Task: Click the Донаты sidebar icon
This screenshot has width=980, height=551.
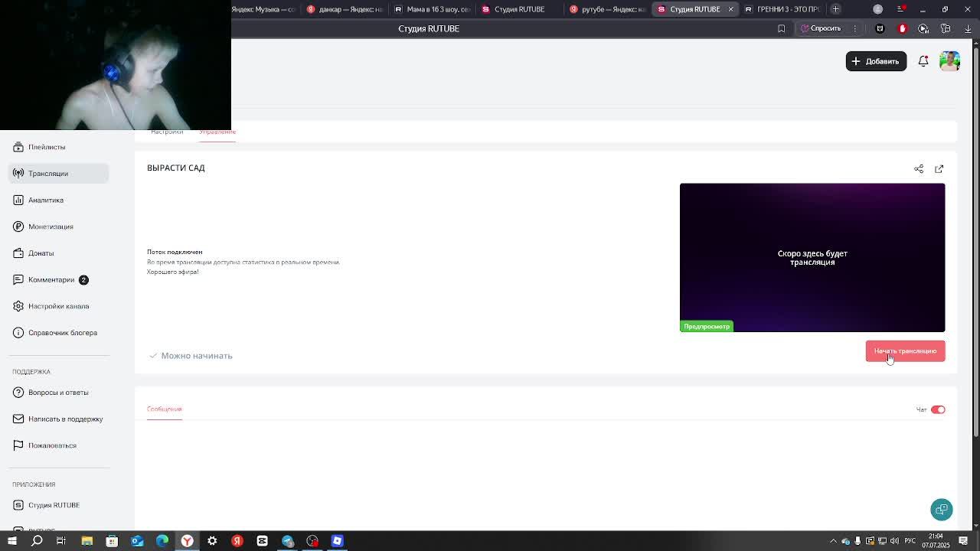Action: pyautogui.click(x=18, y=253)
